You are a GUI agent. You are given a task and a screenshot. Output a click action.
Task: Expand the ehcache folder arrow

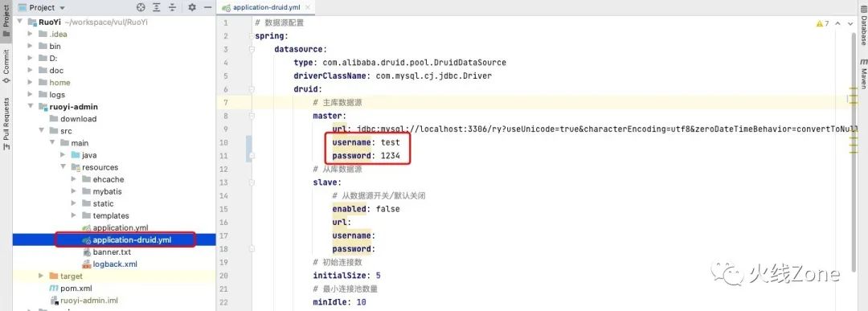click(74, 179)
